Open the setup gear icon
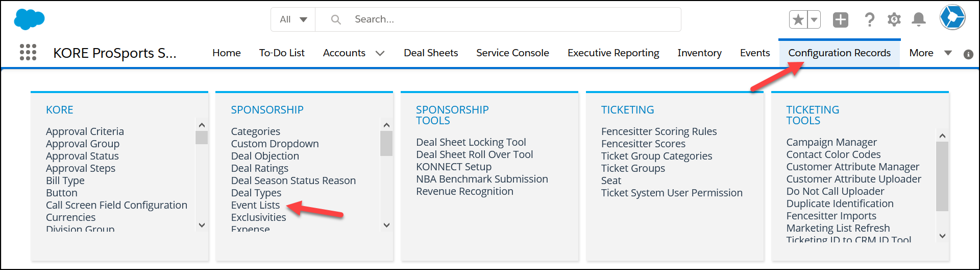This screenshot has height=270, width=980. point(894,20)
